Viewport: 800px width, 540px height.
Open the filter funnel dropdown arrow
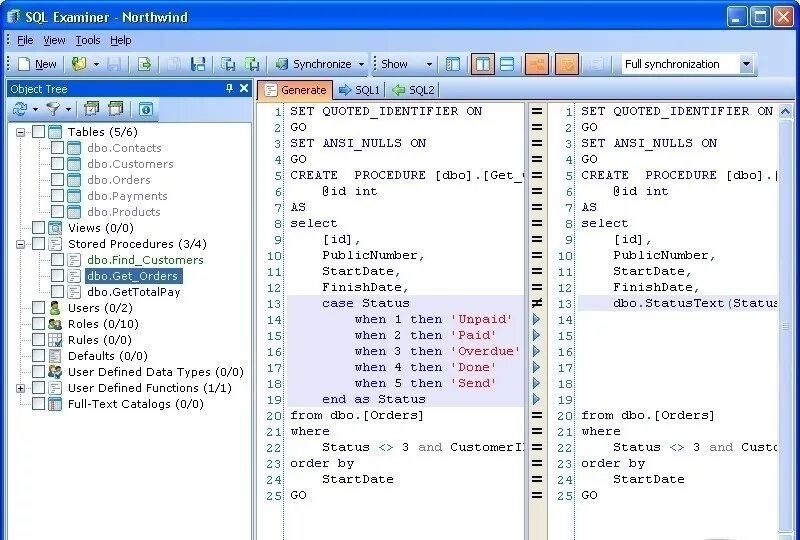68,109
